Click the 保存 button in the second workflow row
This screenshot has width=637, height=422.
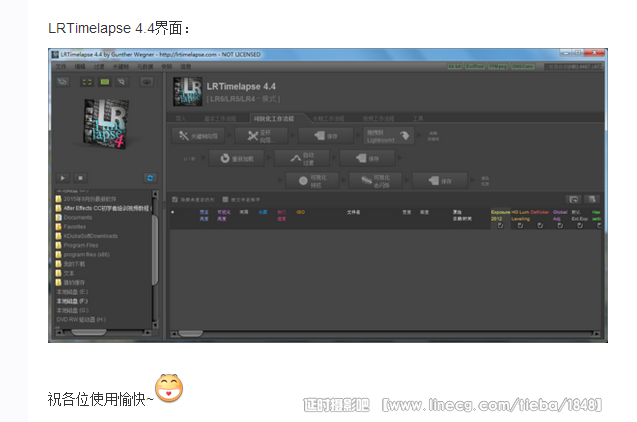(x=367, y=158)
